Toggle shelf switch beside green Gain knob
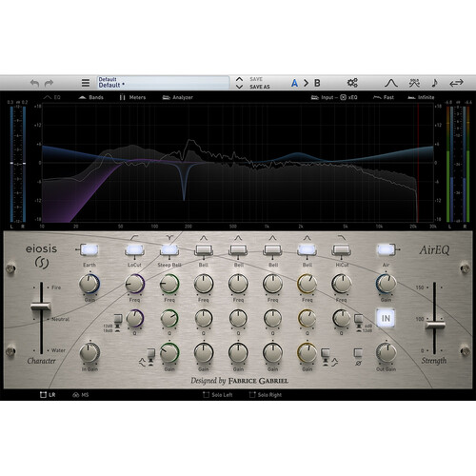This screenshot has height=476, width=476. pyautogui.click(x=151, y=353)
